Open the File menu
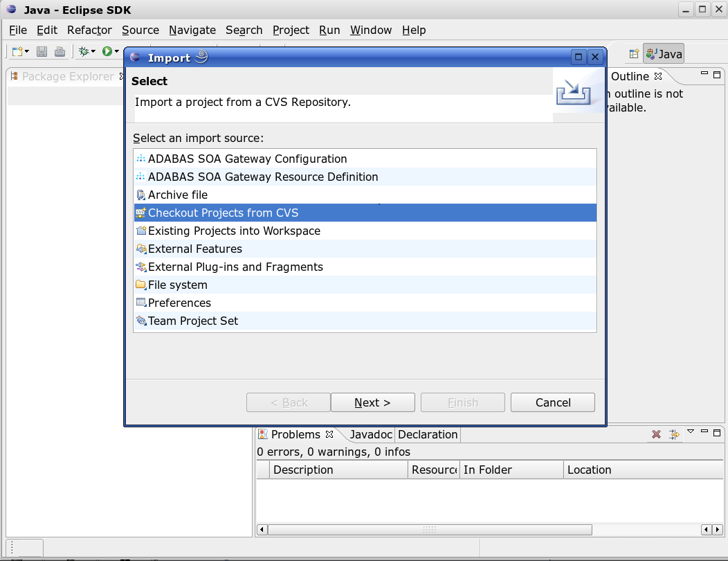This screenshot has height=561, width=728. coord(18,30)
